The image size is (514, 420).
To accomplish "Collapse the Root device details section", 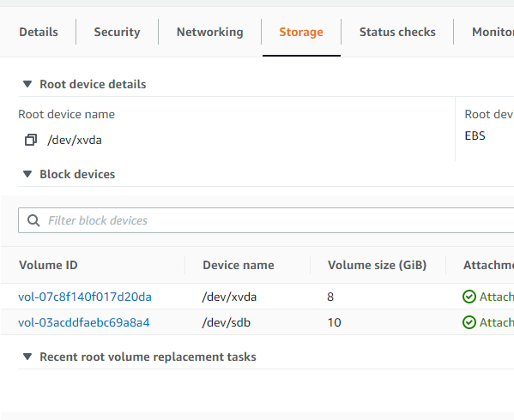I will 27,84.
